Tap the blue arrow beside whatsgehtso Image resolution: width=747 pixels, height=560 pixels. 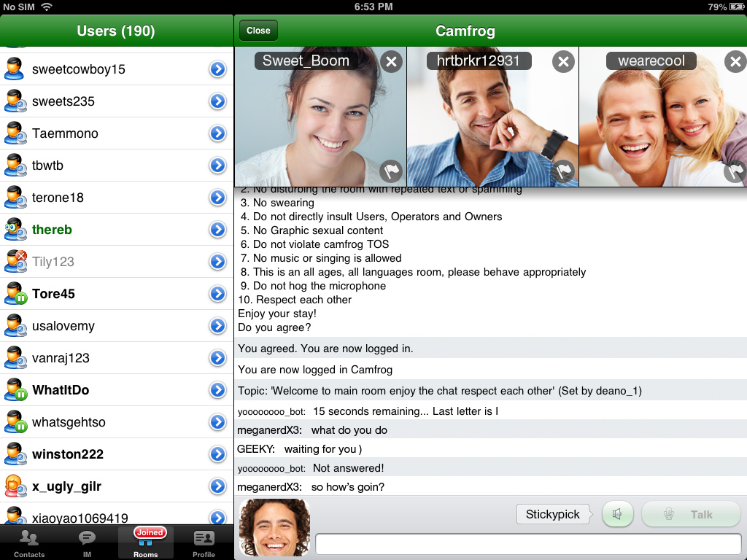pyautogui.click(x=217, y=422)
